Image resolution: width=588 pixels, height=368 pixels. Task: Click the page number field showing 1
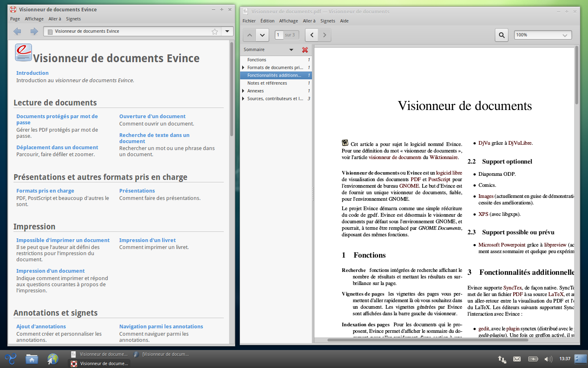point(279,35)
